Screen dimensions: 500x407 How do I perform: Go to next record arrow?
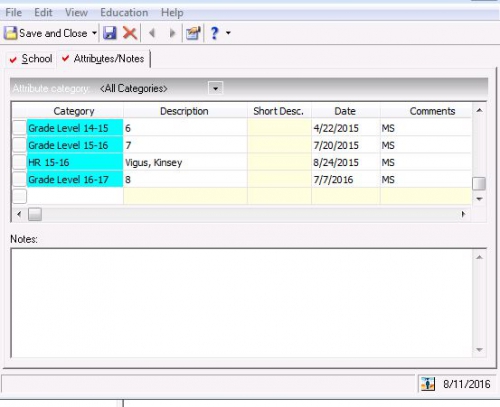[172, 33]
